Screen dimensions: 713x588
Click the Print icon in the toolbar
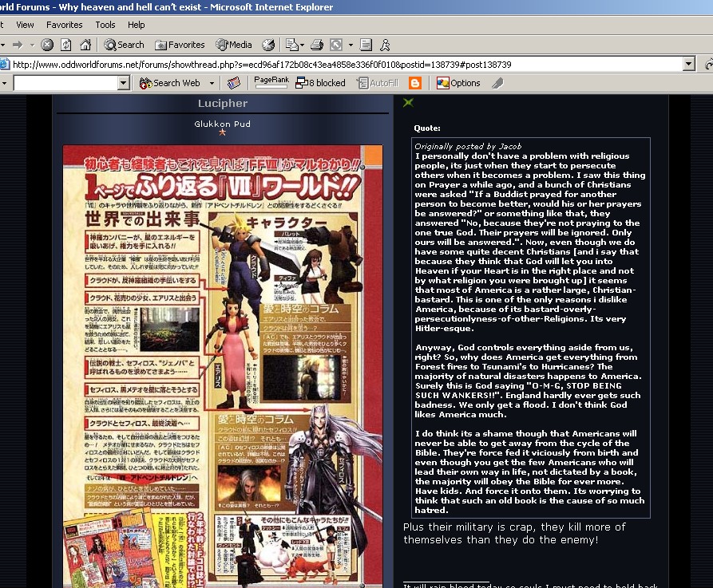click(317, 45)
